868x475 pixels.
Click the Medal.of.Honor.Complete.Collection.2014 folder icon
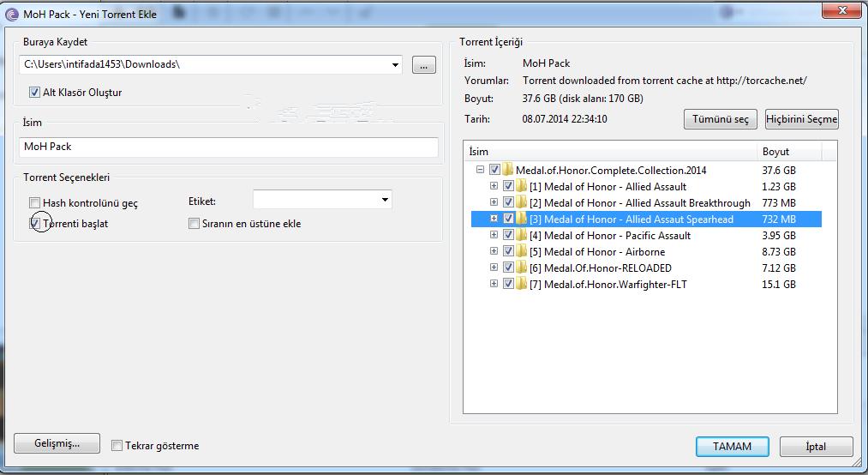click(507, 171)
